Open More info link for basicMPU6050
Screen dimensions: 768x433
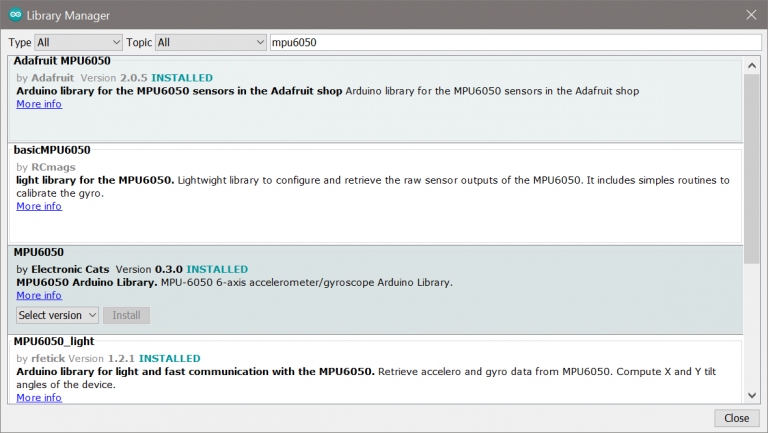39,206
